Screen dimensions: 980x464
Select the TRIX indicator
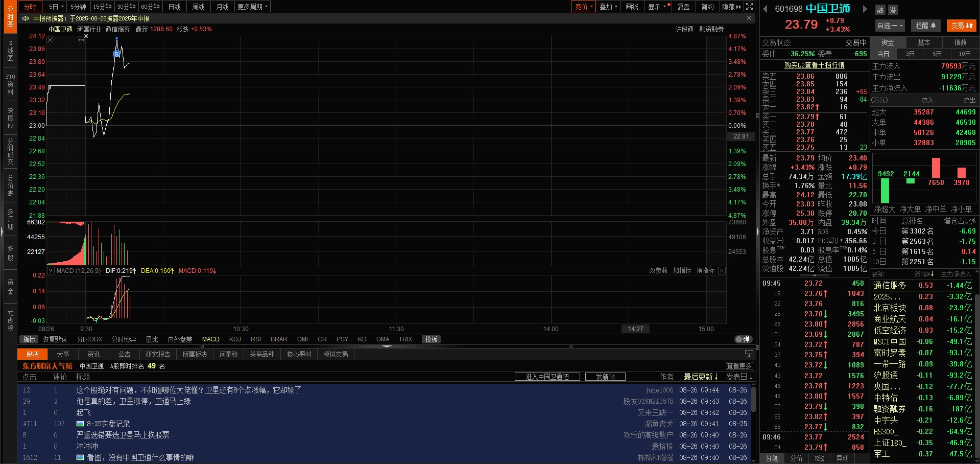pyautogui.click(x=405, y=339)
